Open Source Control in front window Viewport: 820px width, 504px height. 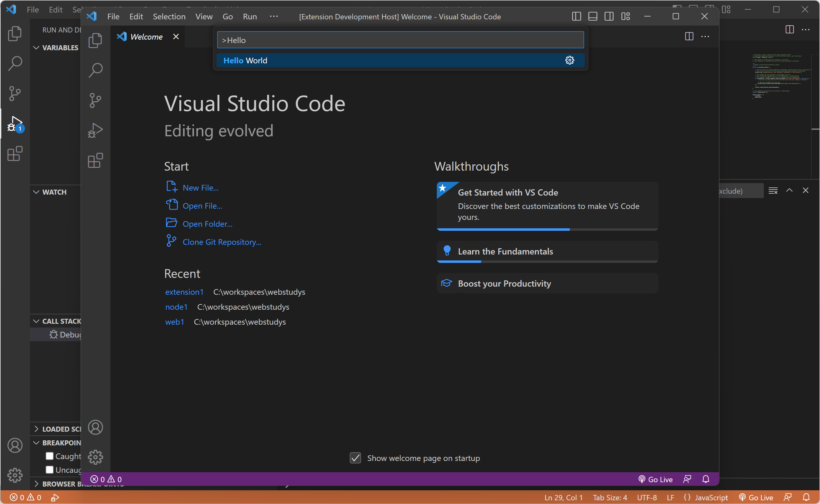95,100
